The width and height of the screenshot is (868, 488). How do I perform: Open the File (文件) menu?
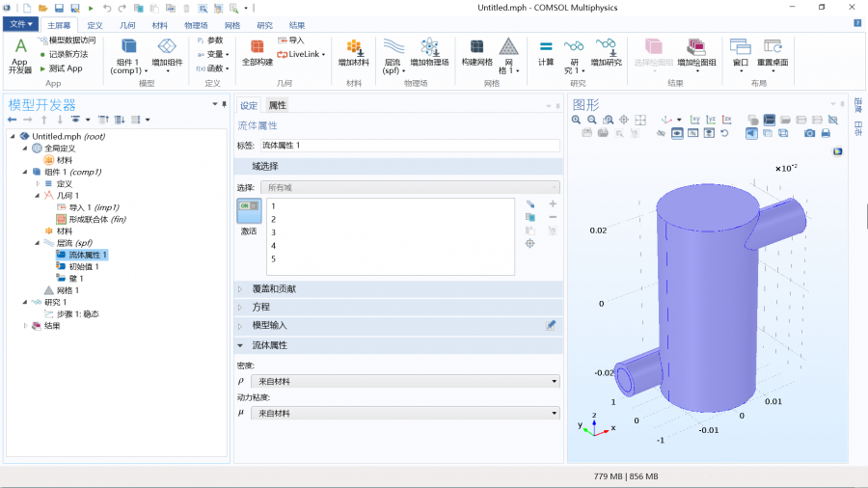click(21, 24)
